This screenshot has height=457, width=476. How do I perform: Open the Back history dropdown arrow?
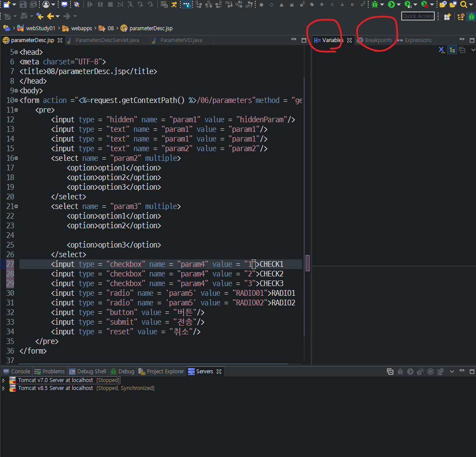click(x=57, y=16)
